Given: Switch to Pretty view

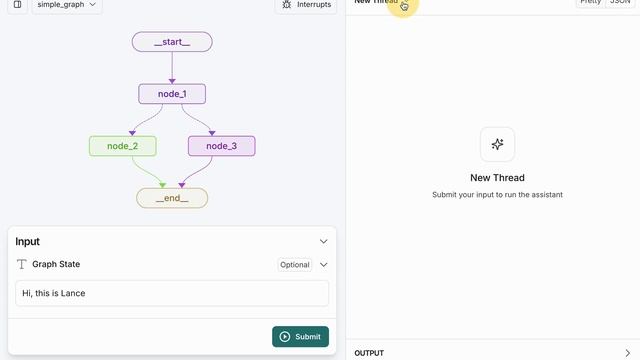Looking at the screenshot, I should pos(590,2).
